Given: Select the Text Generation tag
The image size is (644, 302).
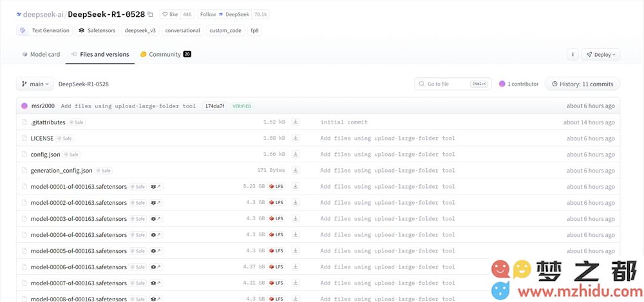Looking at the screenshot, I should click(44, 30).
